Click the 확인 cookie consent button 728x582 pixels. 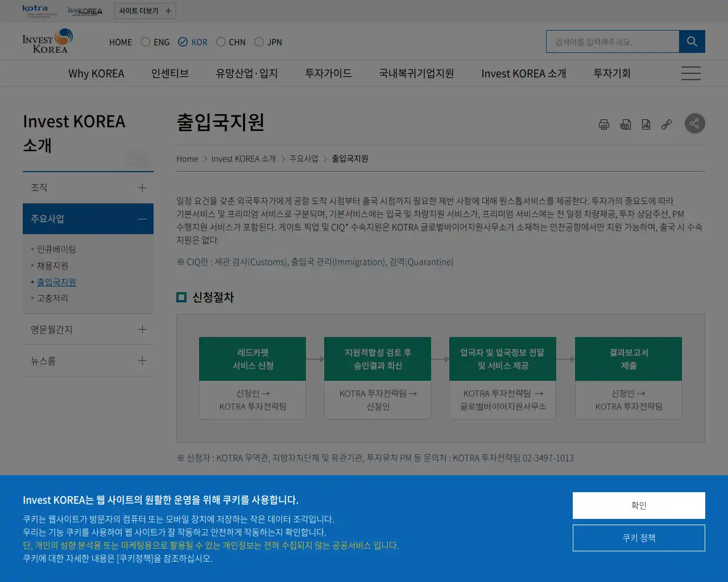coord(639,505)
